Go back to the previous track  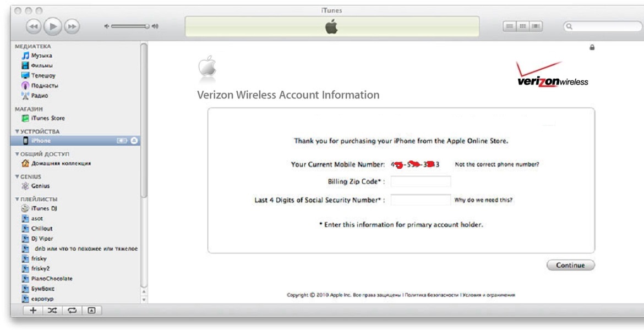pyautogui.click(x=33, y=26)
